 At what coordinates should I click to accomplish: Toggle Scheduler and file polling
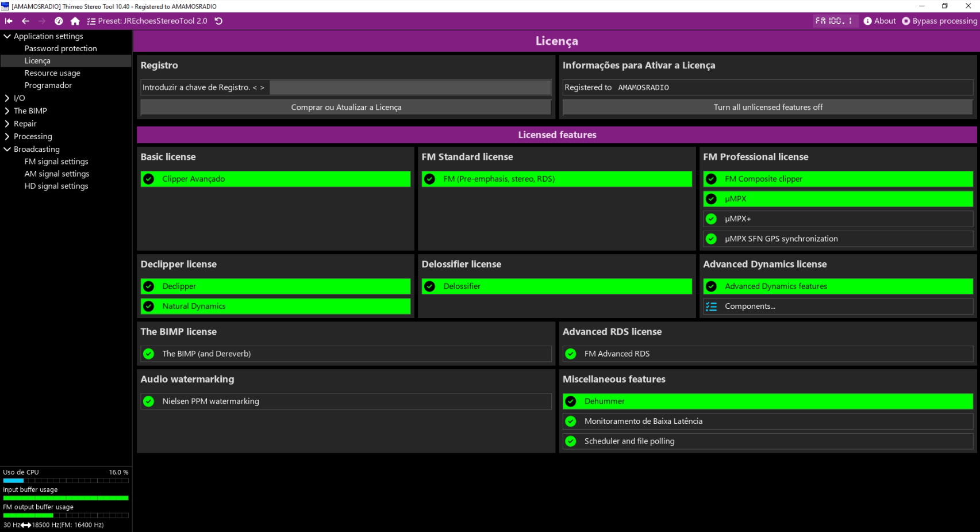pyautogui.click(x=767, y=441)
